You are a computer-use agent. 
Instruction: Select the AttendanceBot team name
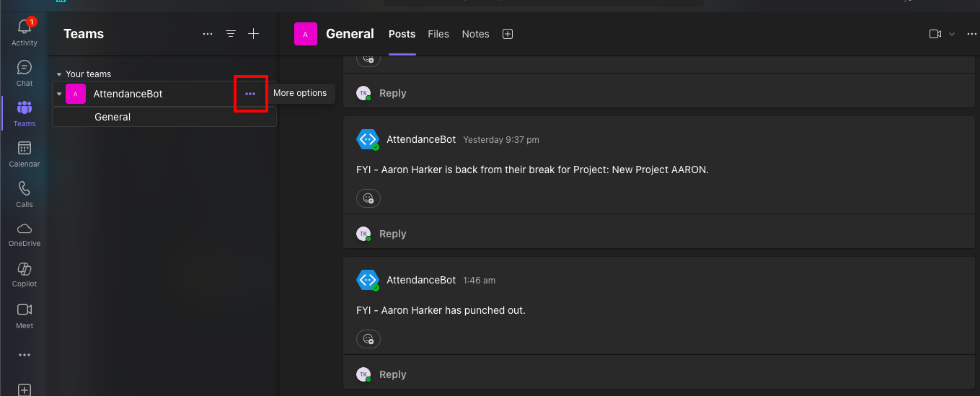tap(128, 94)
